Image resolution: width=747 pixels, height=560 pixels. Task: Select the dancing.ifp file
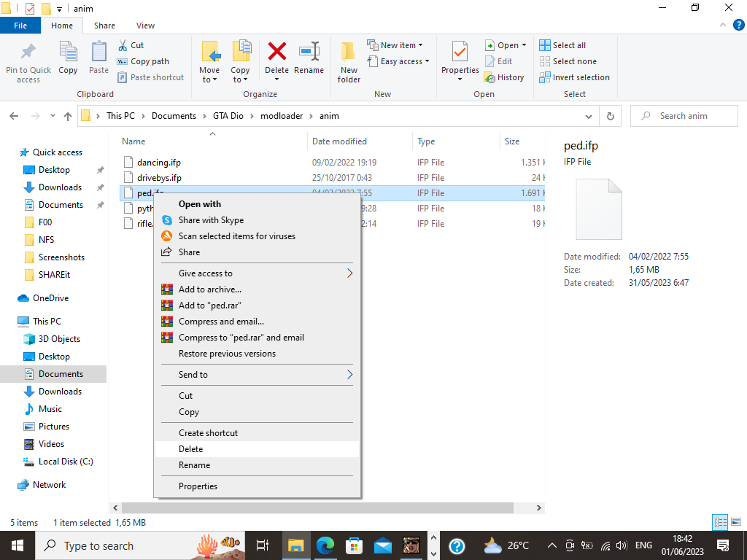coord(158,163)
